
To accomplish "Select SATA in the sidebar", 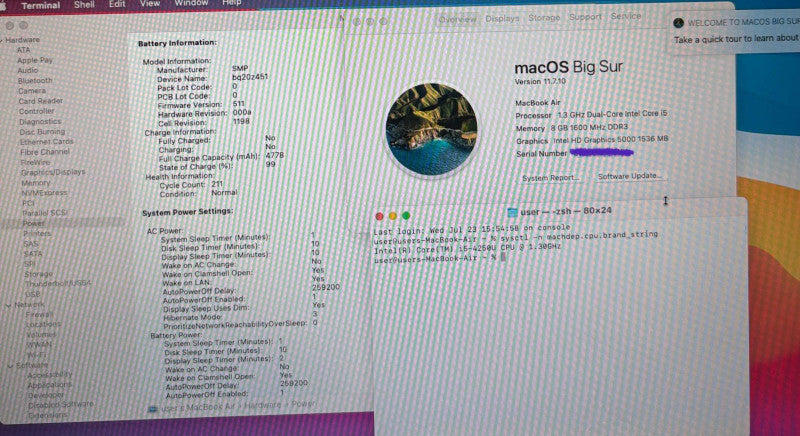I will [x=33, y=254].
